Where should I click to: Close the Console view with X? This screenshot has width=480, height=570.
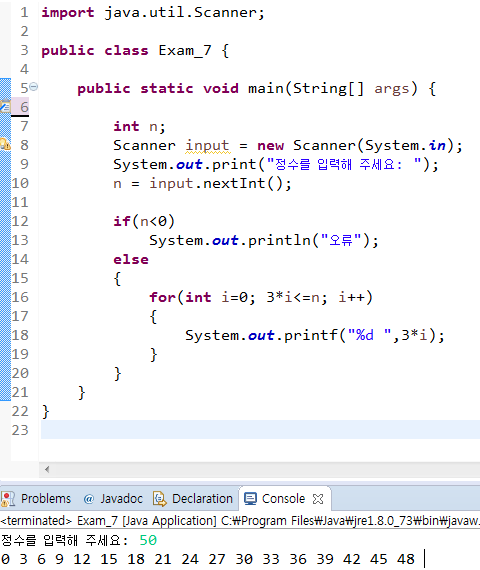(317, 499)
